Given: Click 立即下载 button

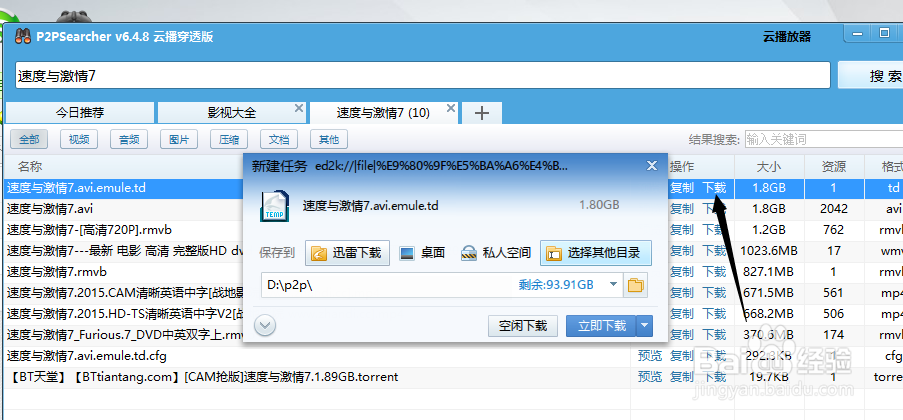Looking at the screenshot, I should 601,326.
